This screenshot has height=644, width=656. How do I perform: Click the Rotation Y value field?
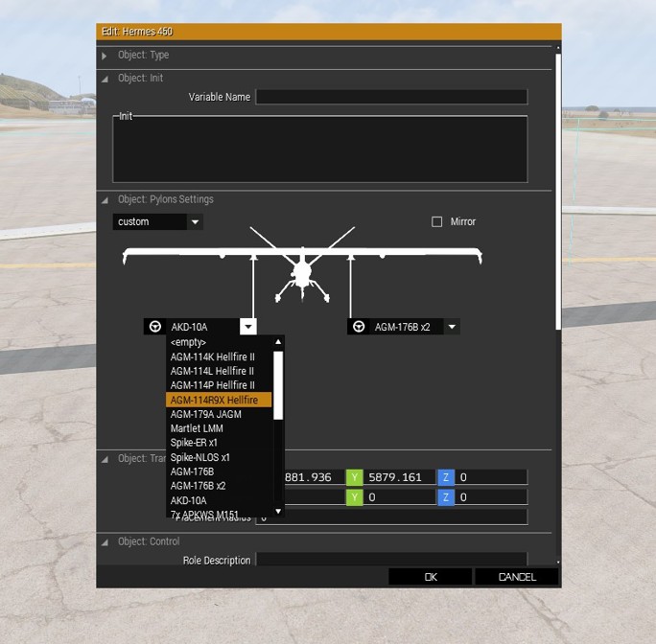(400, 497)
